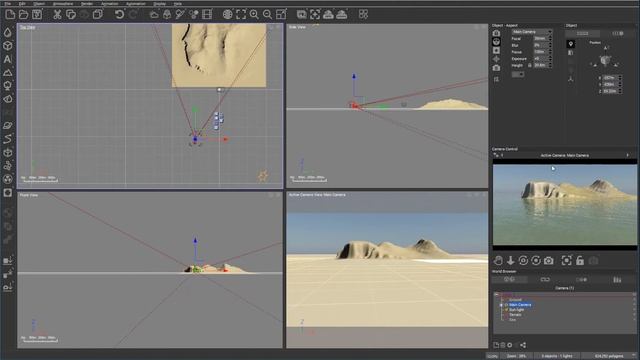Screen dimensions: 640x360
Task: Adjust the Z position stepper
Action: tap(620, 91)
